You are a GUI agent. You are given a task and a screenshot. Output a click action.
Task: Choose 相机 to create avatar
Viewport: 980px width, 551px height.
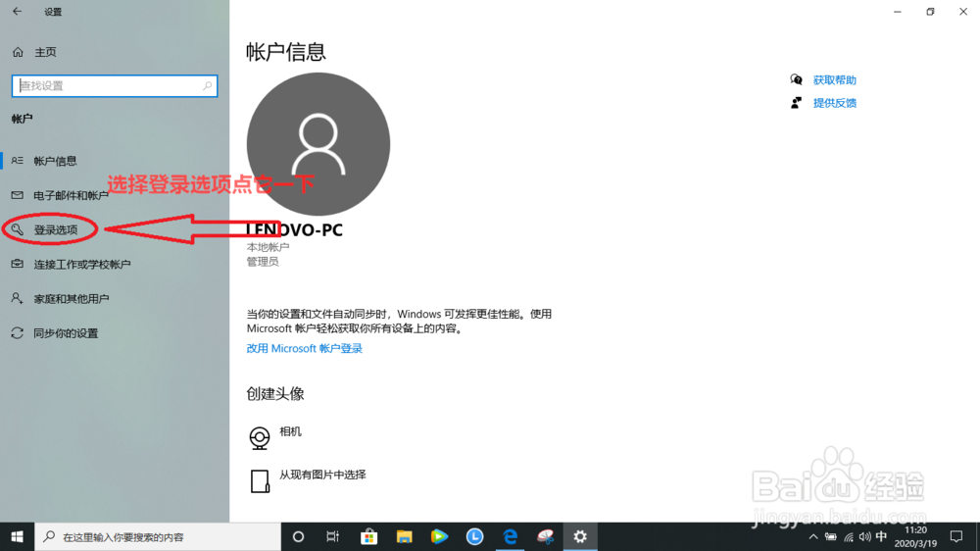pos(290,431)
